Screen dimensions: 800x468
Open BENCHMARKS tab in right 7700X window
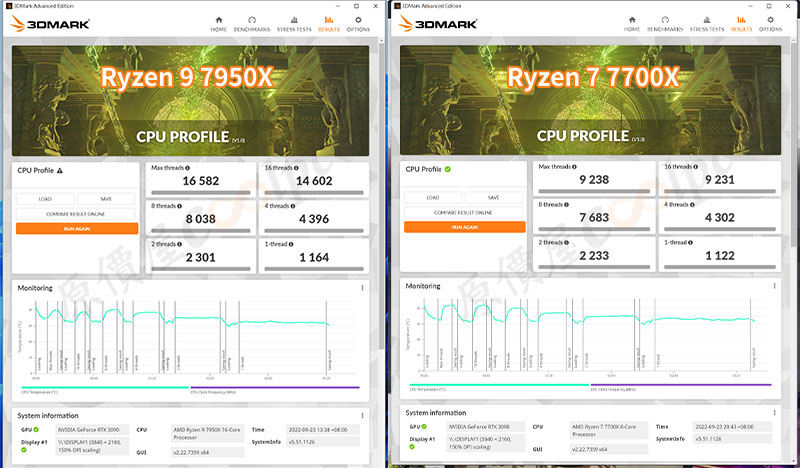click(665, 24)
